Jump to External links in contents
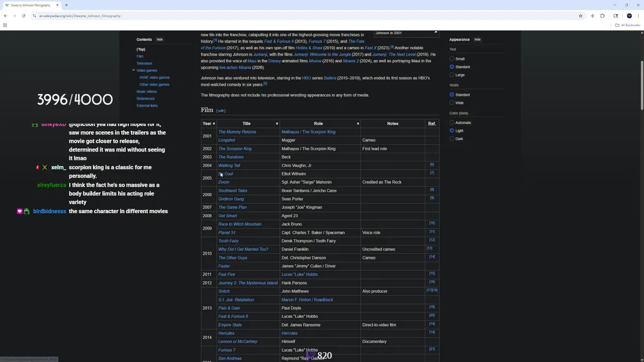The image size is (644, 362). click(147, 106)
